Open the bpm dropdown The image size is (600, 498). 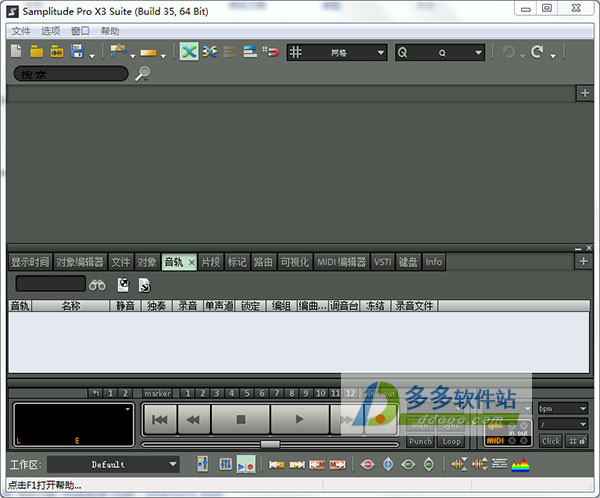coord(562,408)
